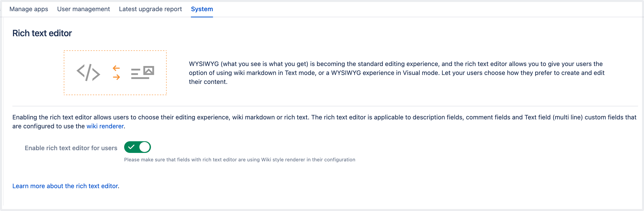This screenshot has width=644, height=211.
Task: Open Latest upgrade report tab
Action: click(x=150, y=9)
